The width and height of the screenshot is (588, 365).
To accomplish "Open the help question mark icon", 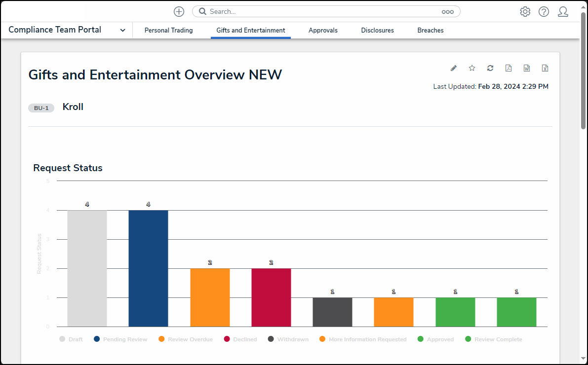I will pyautogui.click(x=544, y=12).
